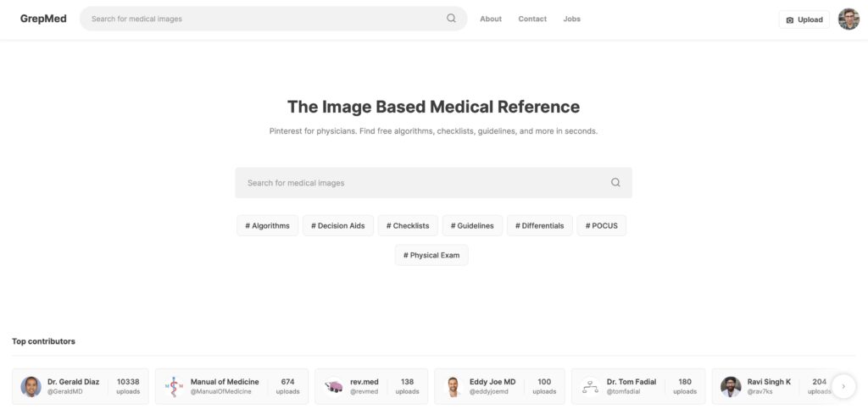
Task: Click the @revmed handle
Action: tap(364, 392)
